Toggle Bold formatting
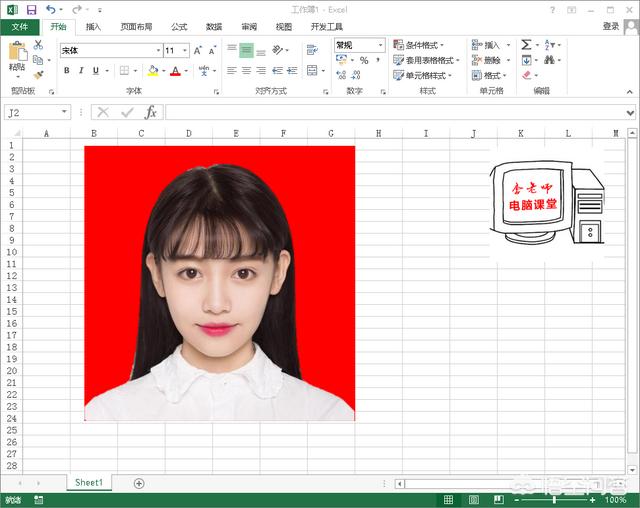The height and width of the screenshot is (508, 640). (x=67, y=71)
